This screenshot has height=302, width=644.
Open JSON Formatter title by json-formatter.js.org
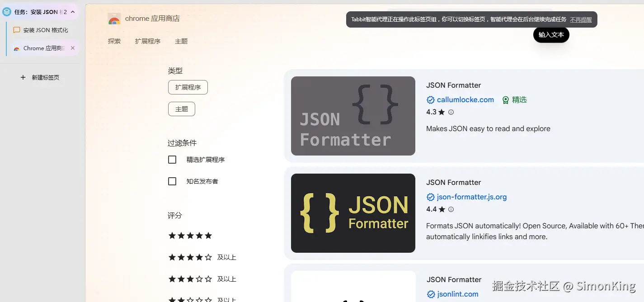pyautogui.click(x=453, y=182)
